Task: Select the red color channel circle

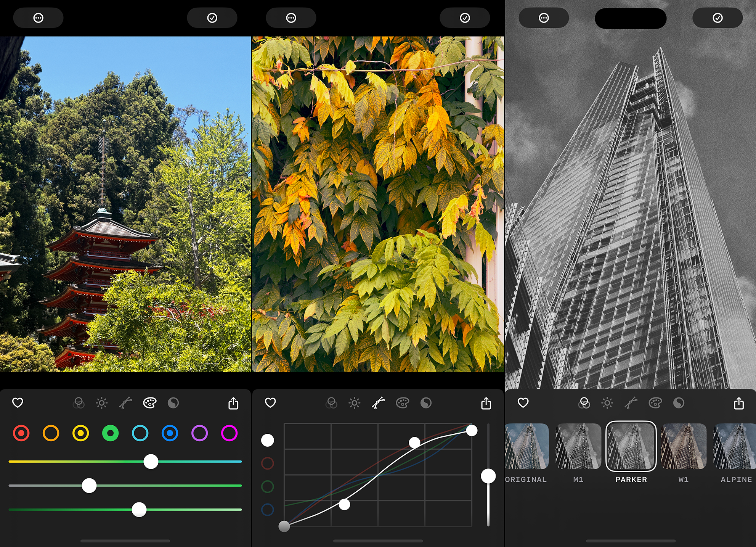Action: point(21,433)
